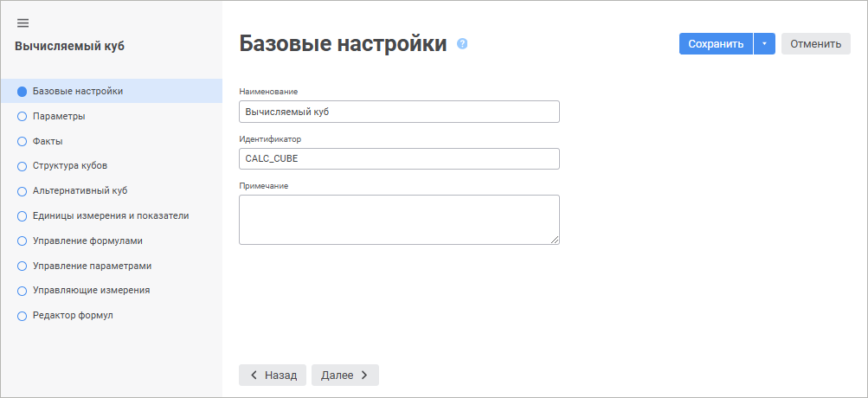Open the Структура кубов step

tap(69, 165)
